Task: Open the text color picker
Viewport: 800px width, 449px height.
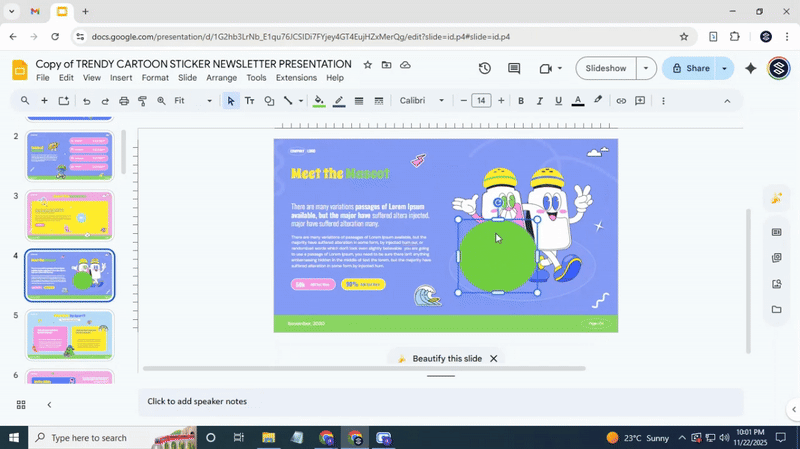Action: [x=578, y=101]
